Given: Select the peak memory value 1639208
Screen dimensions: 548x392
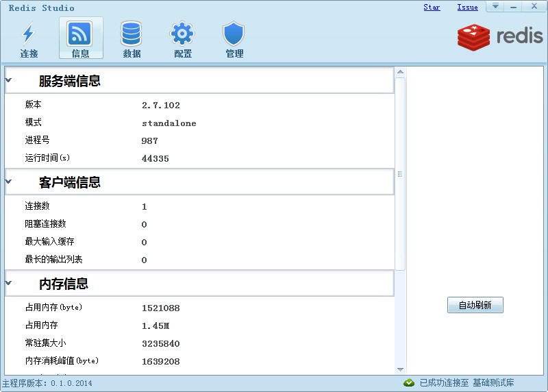Looking at the screenshot, I should [161, 362].
